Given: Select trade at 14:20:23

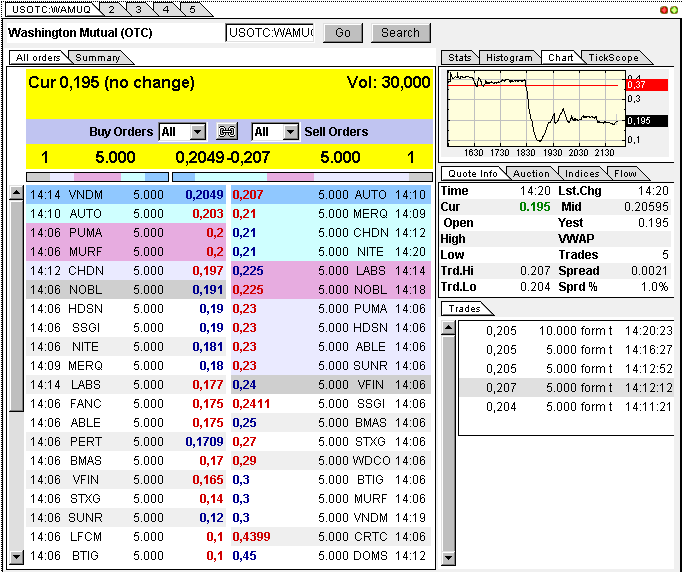Looking at the screenshot, I should click(x=567, y=331).
